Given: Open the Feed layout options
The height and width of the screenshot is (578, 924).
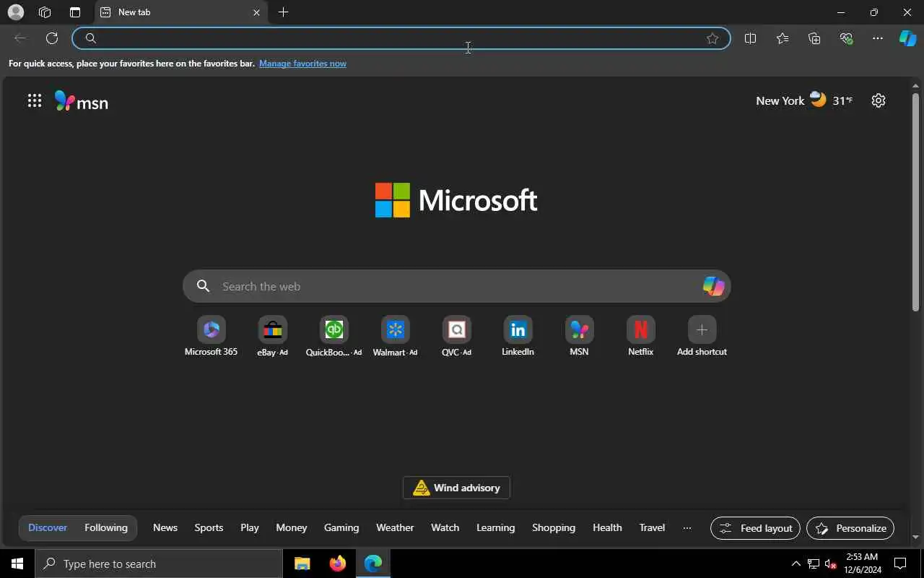Looking at the screenshot, I should pyautogui.click(x=755, y=528).
